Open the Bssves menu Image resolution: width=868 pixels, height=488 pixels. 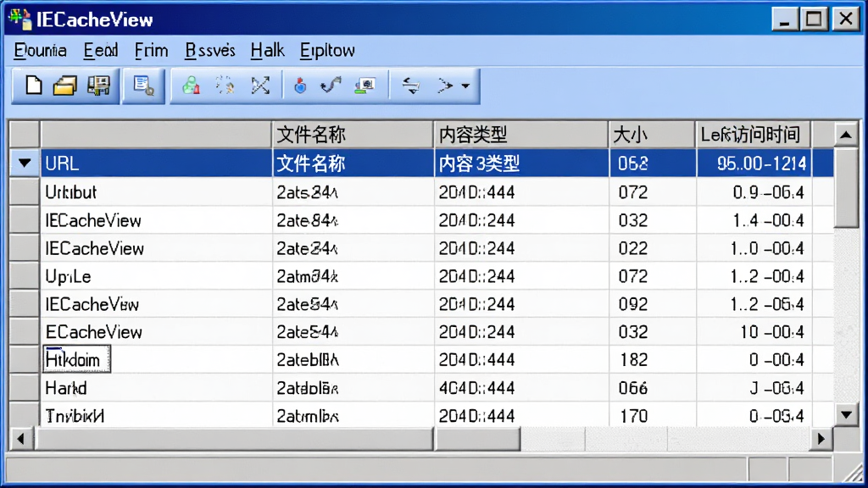210,50
